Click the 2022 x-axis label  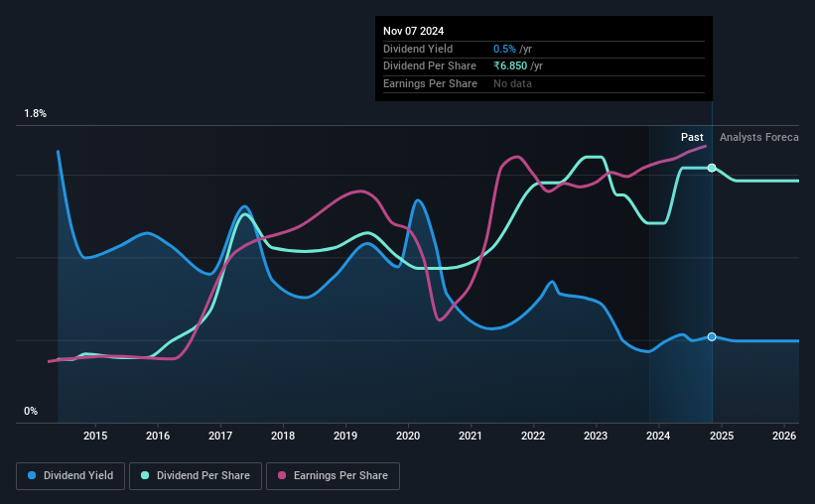point(533,436)
